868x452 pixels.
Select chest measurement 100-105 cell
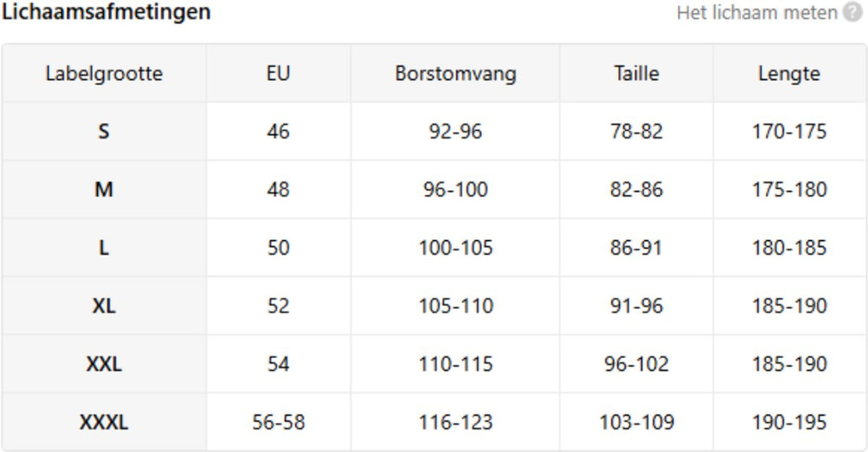[456, 248]
